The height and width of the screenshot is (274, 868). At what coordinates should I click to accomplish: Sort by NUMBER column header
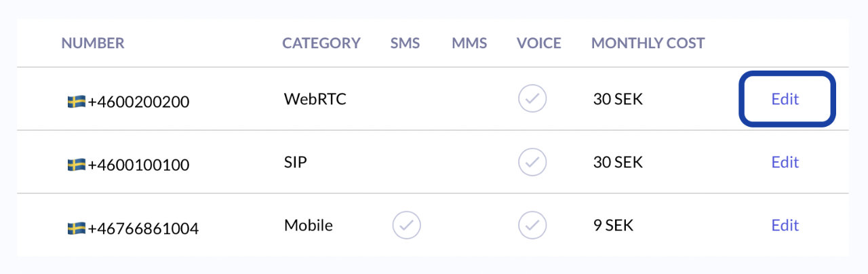pyautogui.click(x=93, y=43)
